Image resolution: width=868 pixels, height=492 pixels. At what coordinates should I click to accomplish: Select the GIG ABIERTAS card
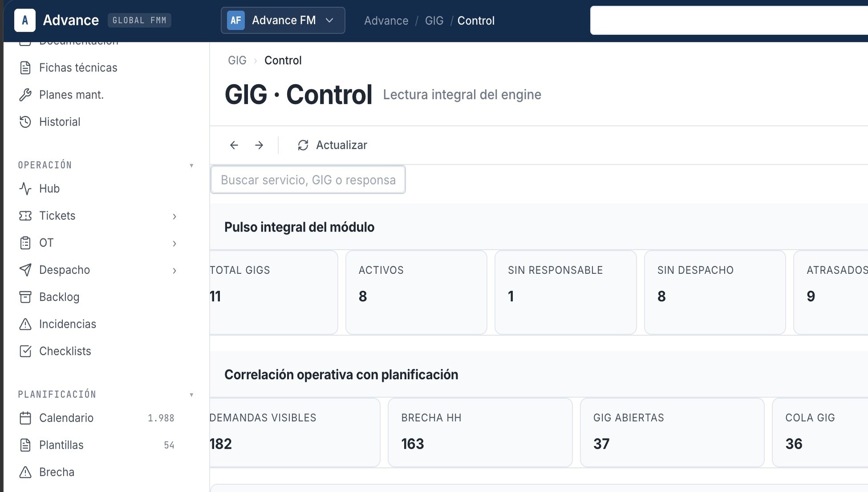click(672, 433)
